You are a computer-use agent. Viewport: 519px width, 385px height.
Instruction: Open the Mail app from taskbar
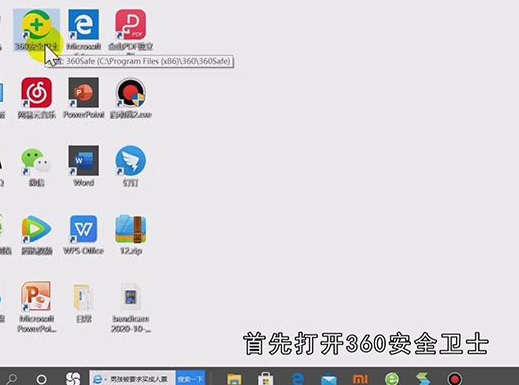tap(329, 379)
